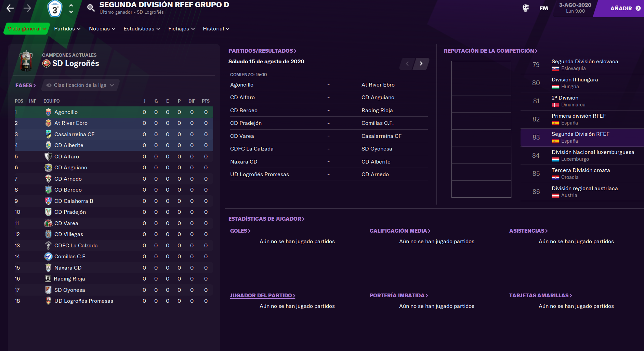Viewport: 644px width, 351px height.
Task: Click SD Oyonesa club badge
Action: (x=48, y=290)
